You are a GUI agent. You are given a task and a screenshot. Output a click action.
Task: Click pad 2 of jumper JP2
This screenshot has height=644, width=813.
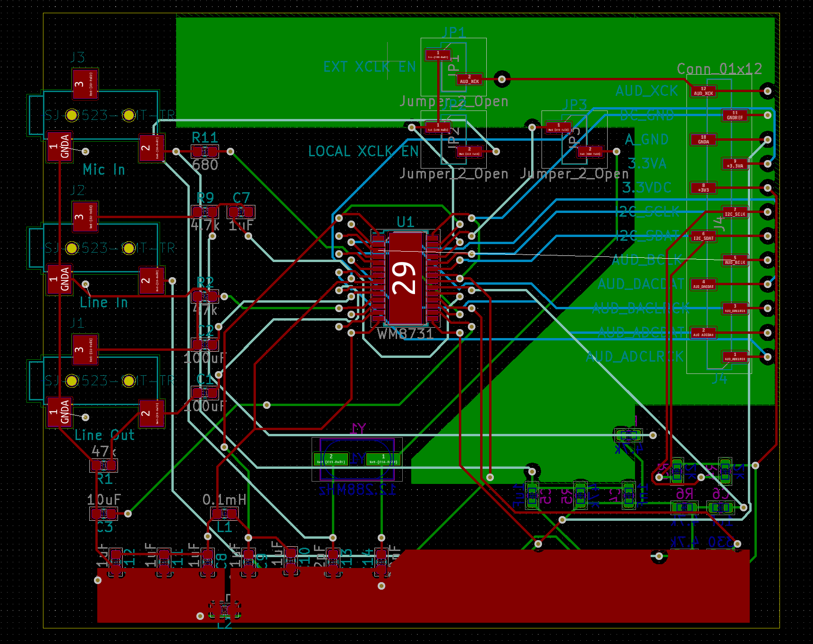tap(469, 152)
